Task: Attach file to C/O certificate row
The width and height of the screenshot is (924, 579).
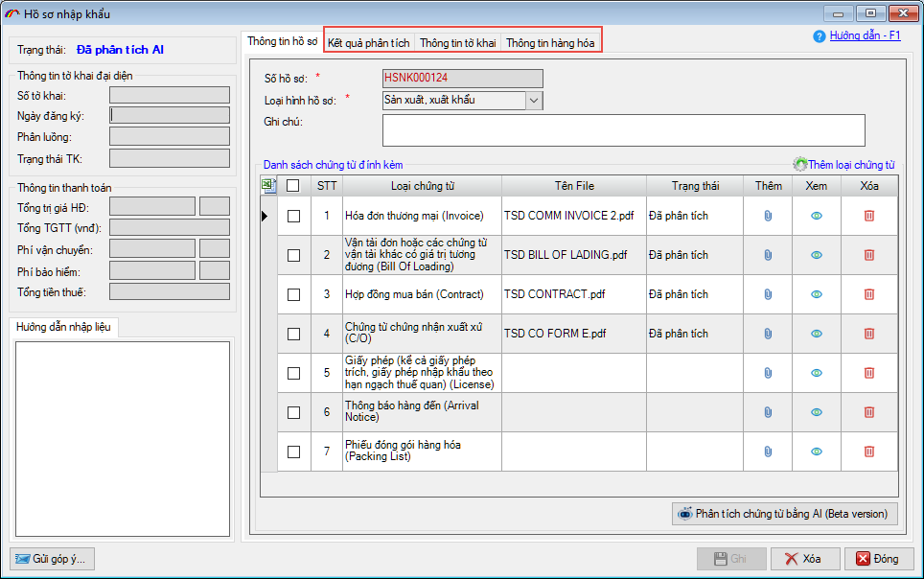Action: tap(768, 334)
